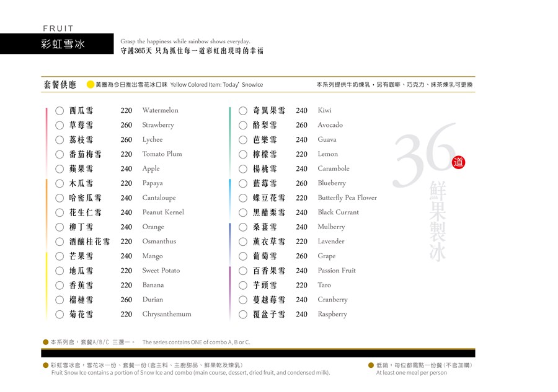The image size is (558, 392).
Task: Click the words Black Currant
Action: pos(338,212)
